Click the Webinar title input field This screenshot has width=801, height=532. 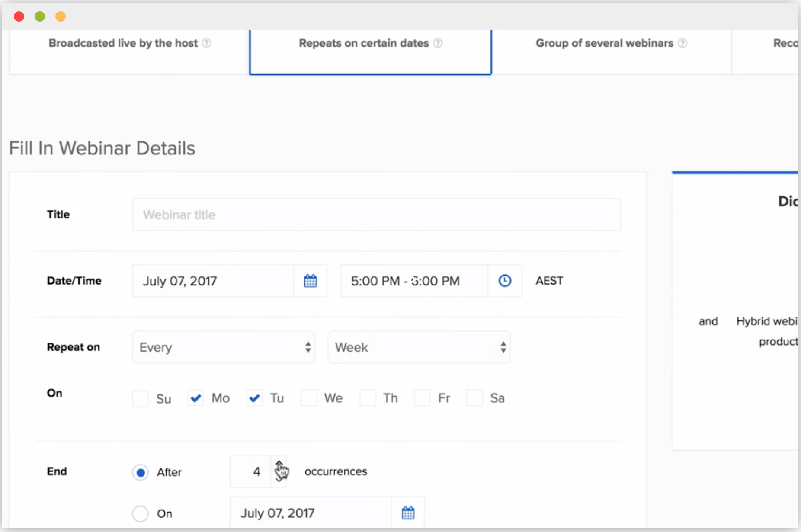pyautogui.click(x=376, y=215)
